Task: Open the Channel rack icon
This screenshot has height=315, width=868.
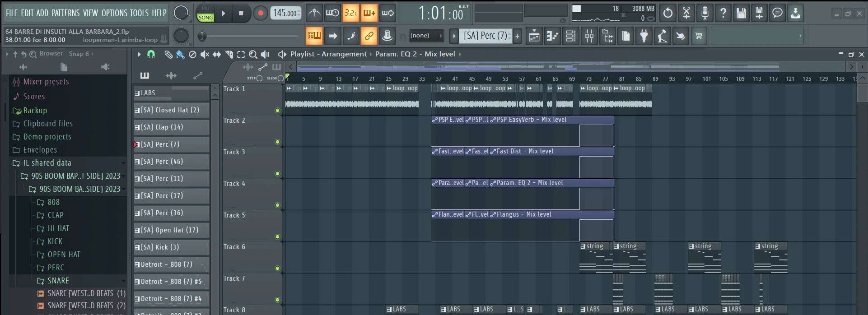Action: pyautogui.click(x=571, y=36)
